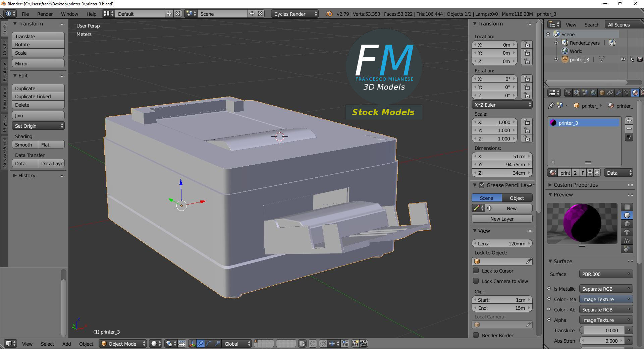The width and height of the screenshot is (644, 349).
Task: Click the OpenGL render active viewport camera icon
Action: pyautogui.click(x=355, y=344)
